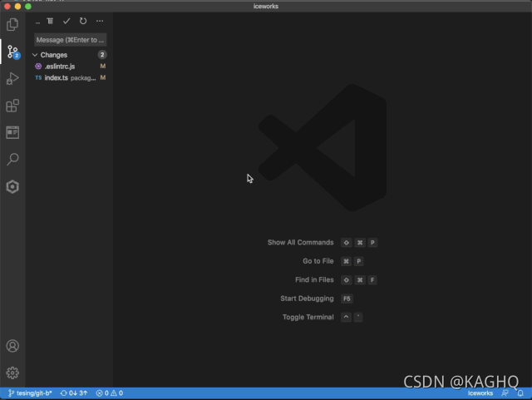This screenshot has height=400, width=532.
Task: Click the feedback icon in status bar
Action: 505,393
